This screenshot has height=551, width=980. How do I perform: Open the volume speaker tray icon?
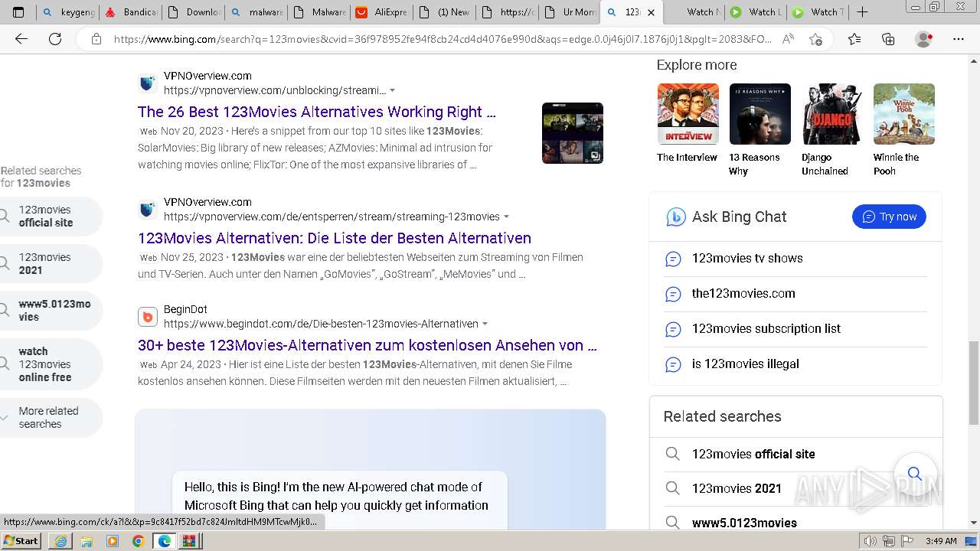coord(870,541)
